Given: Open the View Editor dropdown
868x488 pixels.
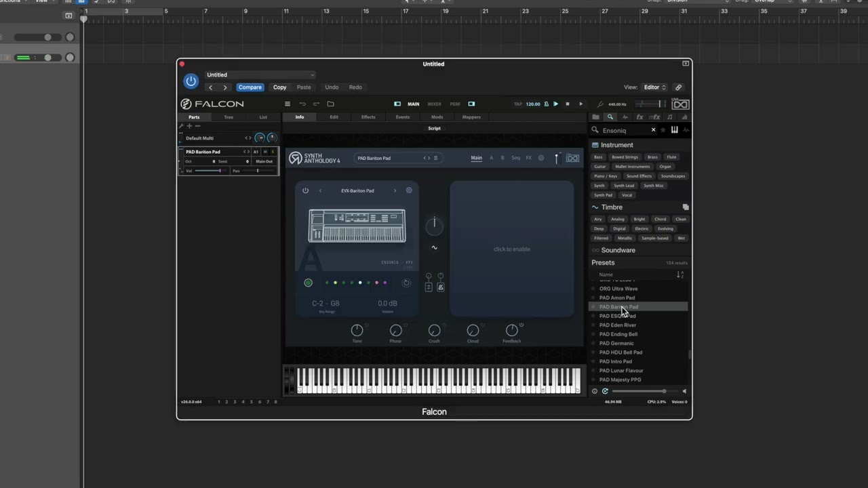Looking at the screenshot, I should pos(654,87).
